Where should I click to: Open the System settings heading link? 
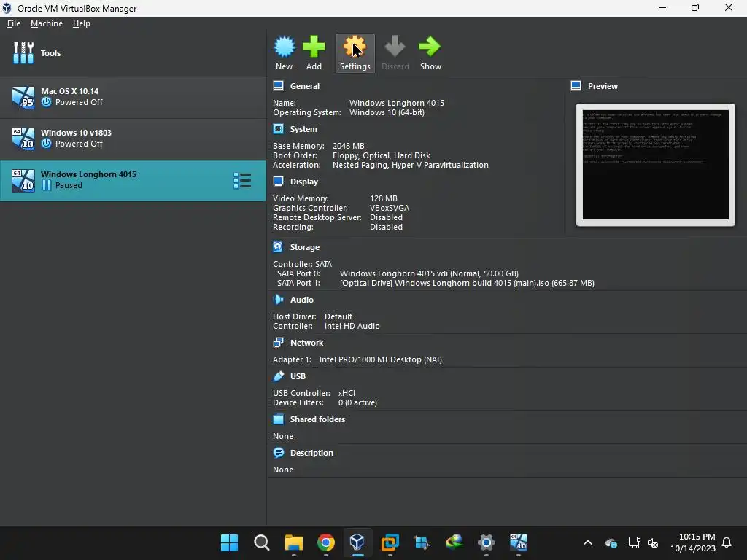pyautogui.click(x=303, y=129)
